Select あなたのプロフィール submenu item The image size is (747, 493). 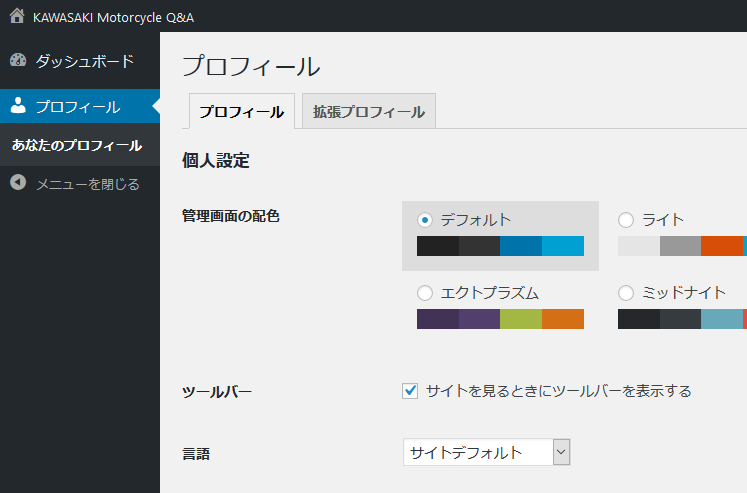click(77, 145)
